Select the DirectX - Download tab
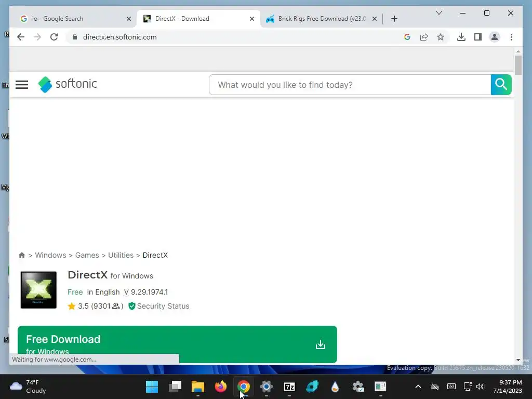 tap(198, 19)
